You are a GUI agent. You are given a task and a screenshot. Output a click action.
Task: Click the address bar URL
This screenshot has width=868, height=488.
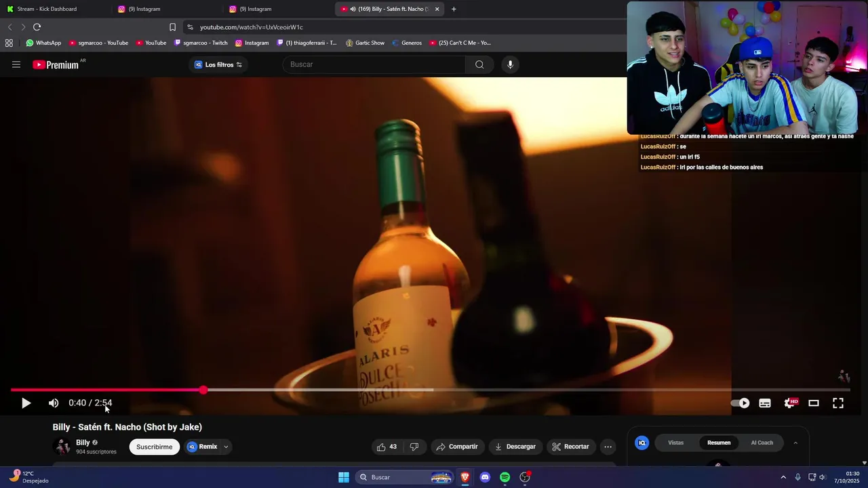click(252, 27)
